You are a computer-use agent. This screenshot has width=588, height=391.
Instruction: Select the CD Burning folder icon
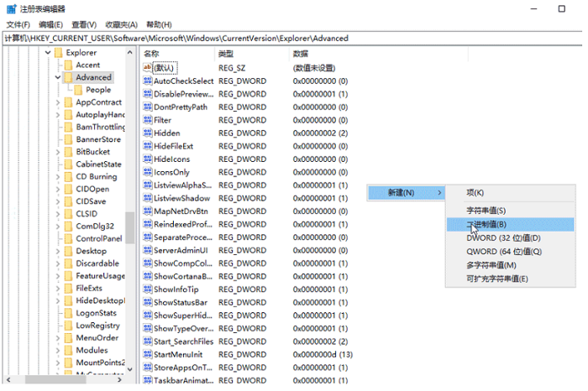tap(67, 177)
